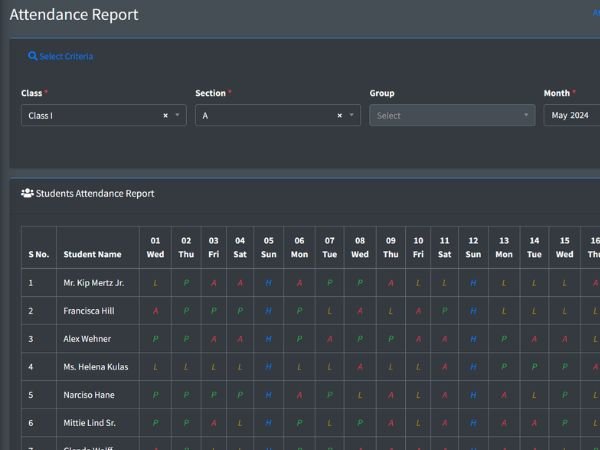Select student Mittie Lind Sr.
The height and width of the screenshot is (450, 600).
(90, 423)
